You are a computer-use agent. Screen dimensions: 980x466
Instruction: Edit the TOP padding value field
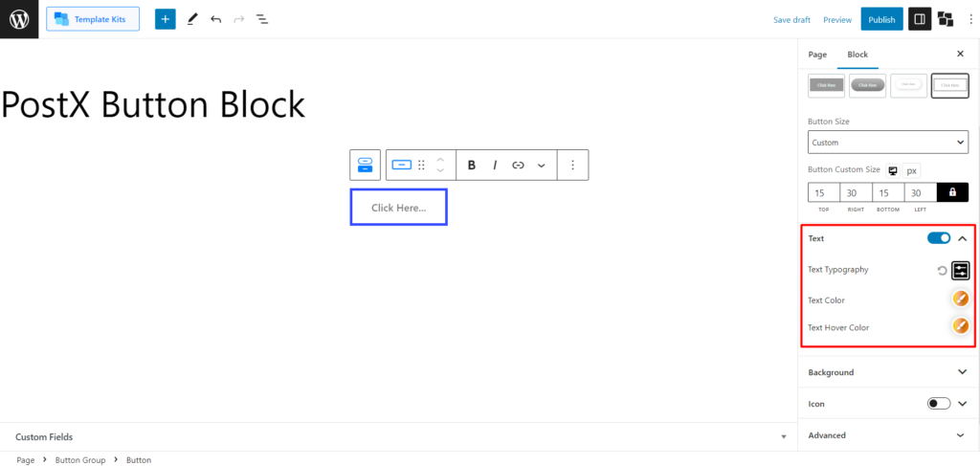coord(823,192)
